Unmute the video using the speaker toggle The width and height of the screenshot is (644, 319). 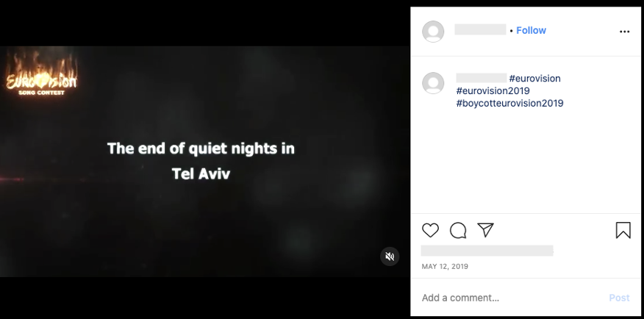tap(390, 257)
